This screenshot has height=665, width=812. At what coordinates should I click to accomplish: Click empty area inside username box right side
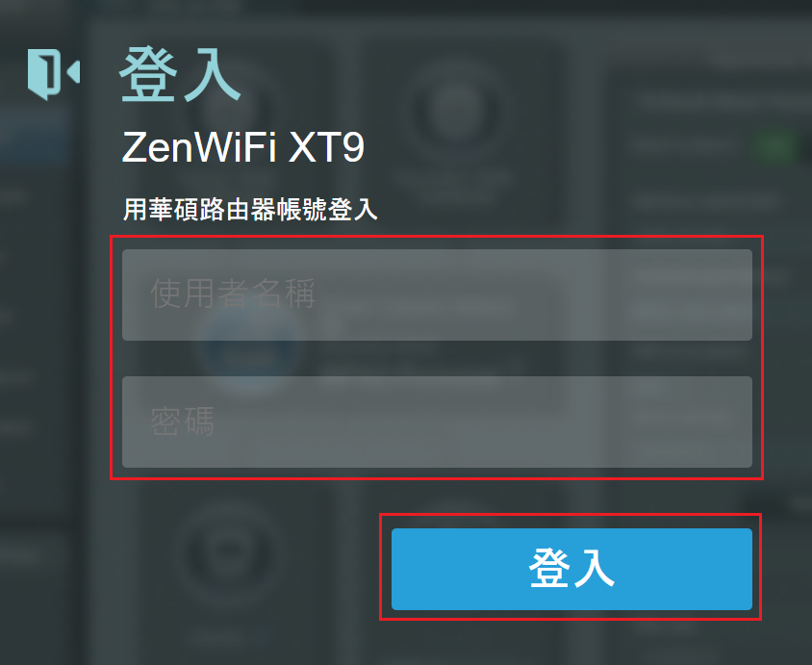570,294
